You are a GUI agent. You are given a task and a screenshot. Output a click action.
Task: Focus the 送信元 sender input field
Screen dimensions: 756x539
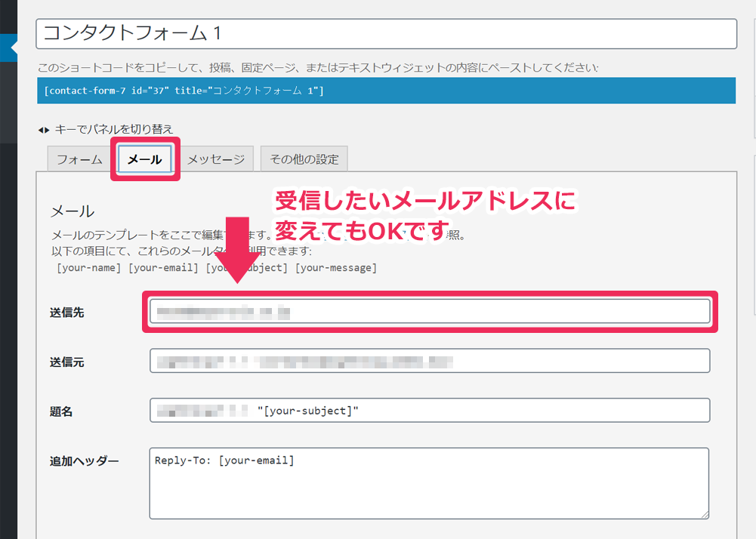tap(429, 361)
